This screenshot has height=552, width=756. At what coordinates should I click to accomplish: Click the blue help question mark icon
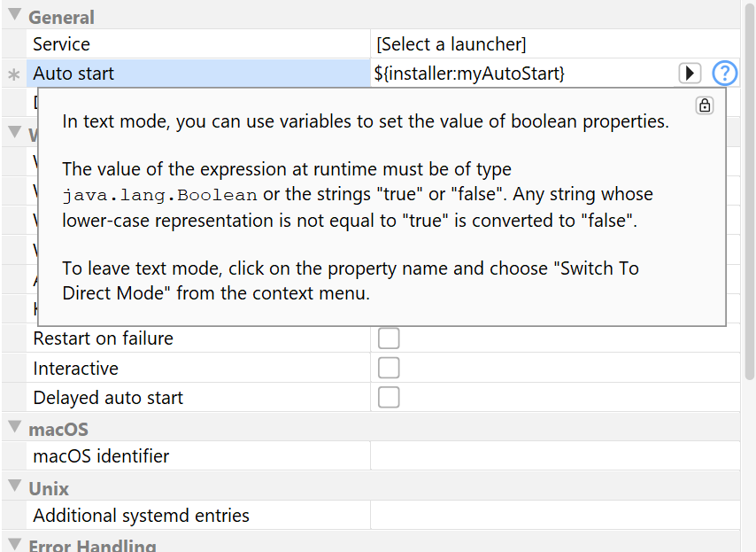724,74
